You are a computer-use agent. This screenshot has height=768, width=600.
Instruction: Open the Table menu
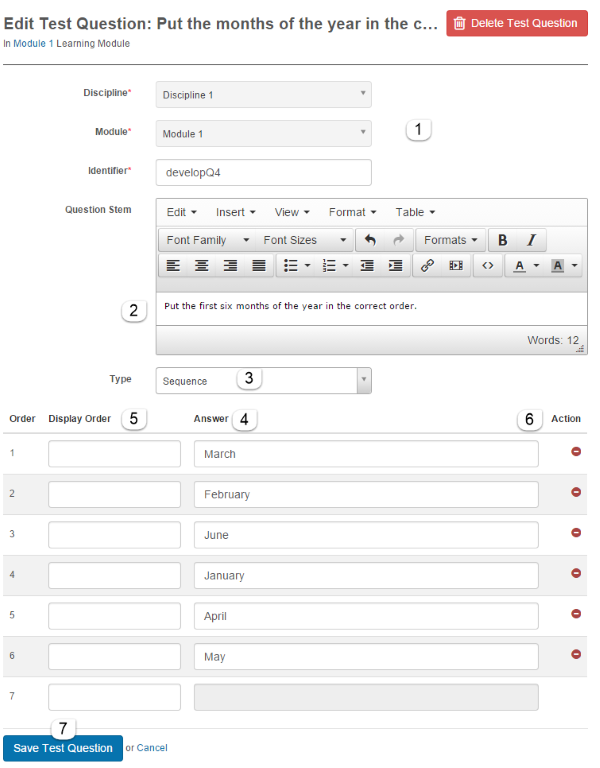click(x=415, y=212)
